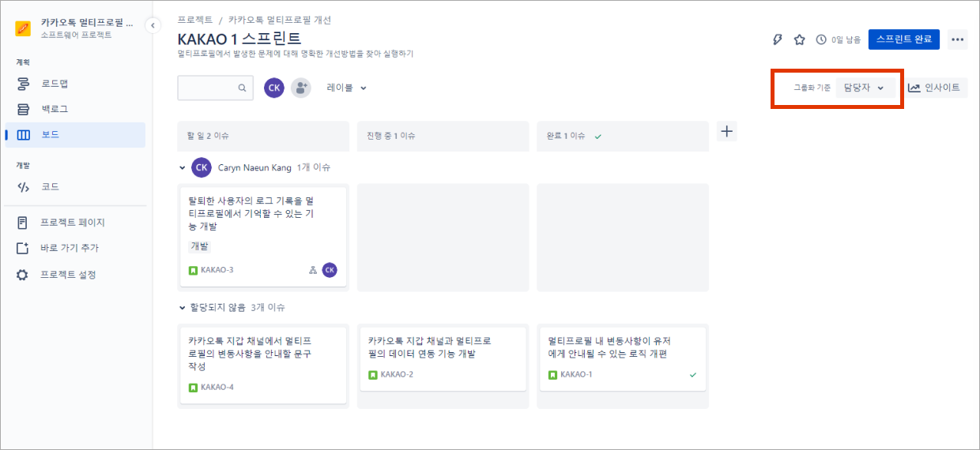Click the board search input field
The width and height of the screenshot is (980, 450).
coord(209,88)
